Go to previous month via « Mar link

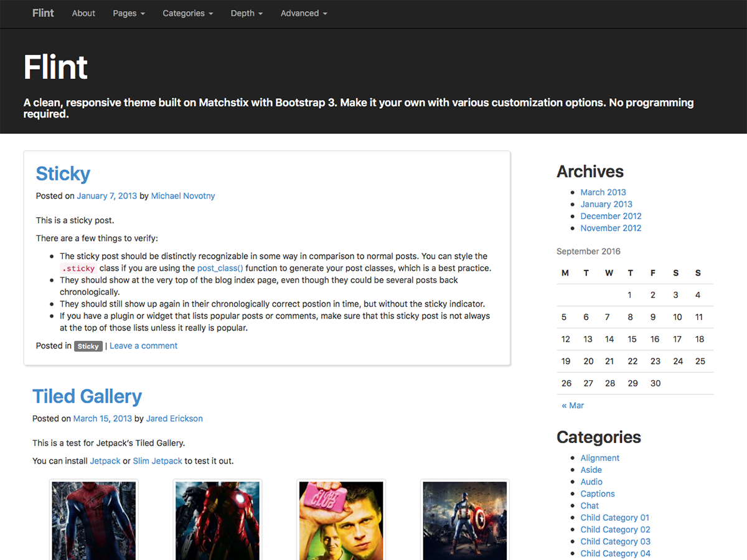[572, 405]
